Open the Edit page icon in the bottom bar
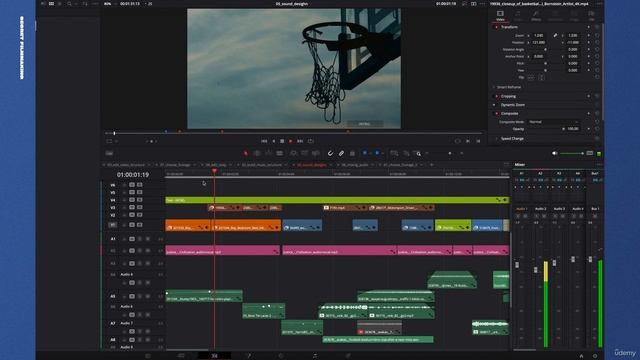 [x=214, y=356]
